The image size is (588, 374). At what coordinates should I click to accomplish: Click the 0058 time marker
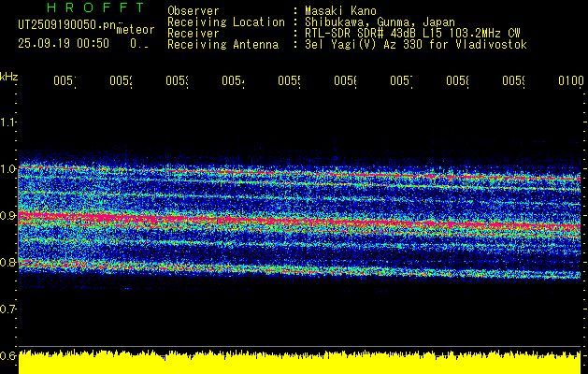tap(457, 81)
